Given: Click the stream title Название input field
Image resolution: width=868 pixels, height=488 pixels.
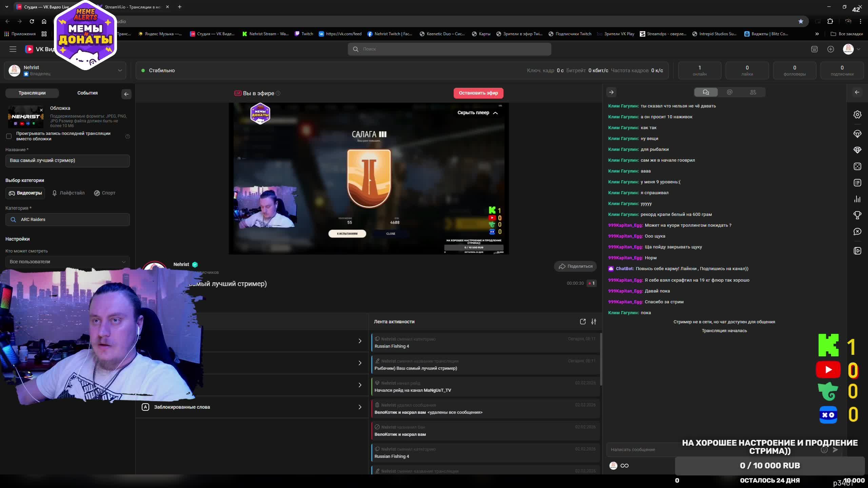Looking at the screenshot, I should tap(67, 161).
